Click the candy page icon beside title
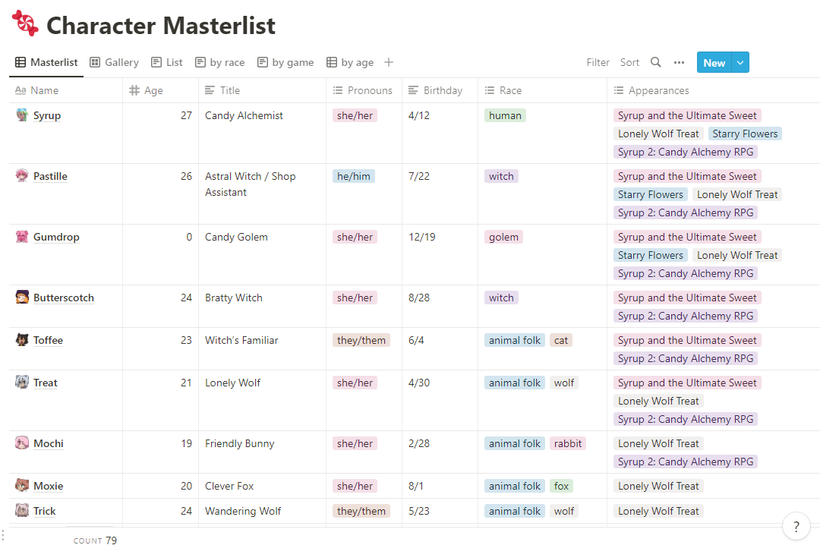This screenshot has height=551, width=820. pos(25,24)
